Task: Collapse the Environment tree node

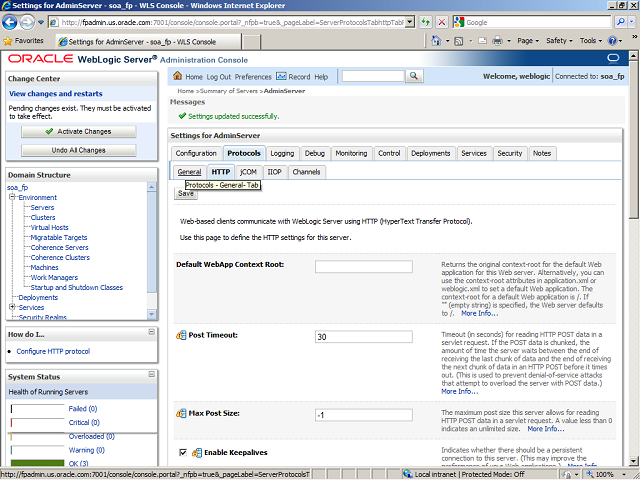Action: 12,198
